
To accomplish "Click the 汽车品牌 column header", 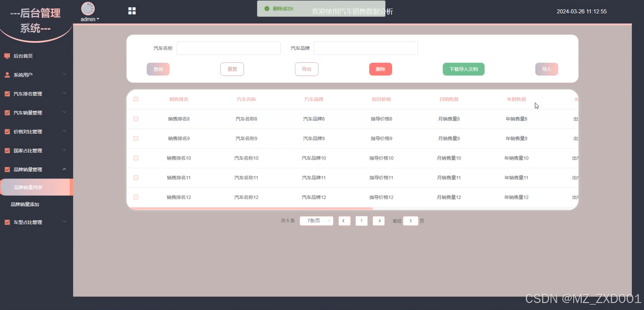I will [314, 99].
